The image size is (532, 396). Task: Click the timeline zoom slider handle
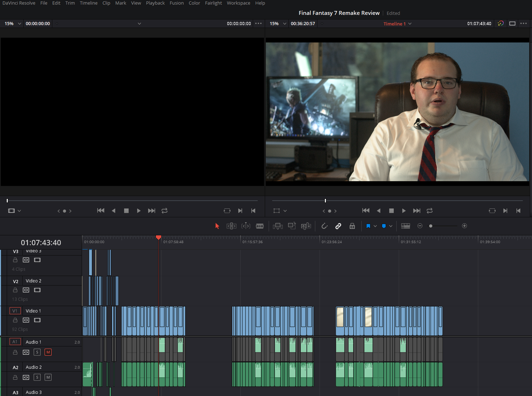(431, 226)
